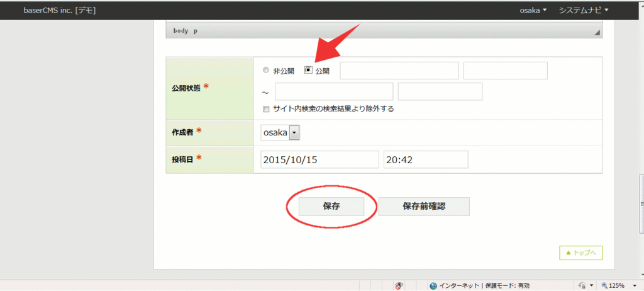The height and width of the screenshot is (291, 644).
Task: Click the 投稿日 time field 20:42
Action: [426, 159]
